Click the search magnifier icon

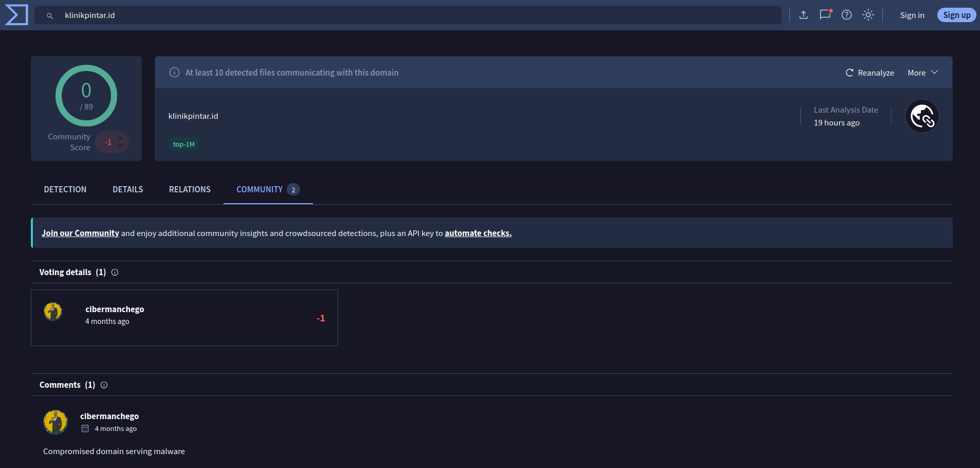50,16
